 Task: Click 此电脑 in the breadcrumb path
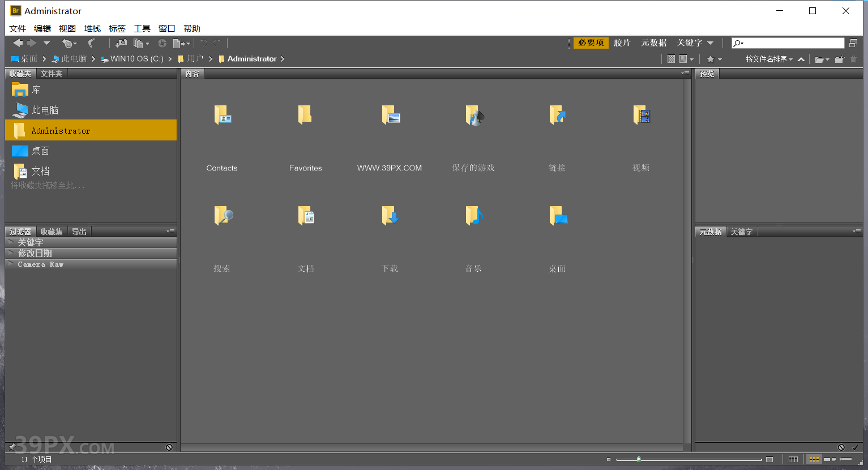click(74, 58)
